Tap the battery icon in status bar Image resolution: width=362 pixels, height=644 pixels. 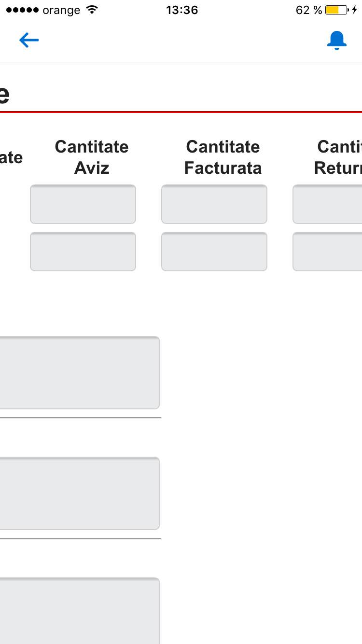(336, 10)
